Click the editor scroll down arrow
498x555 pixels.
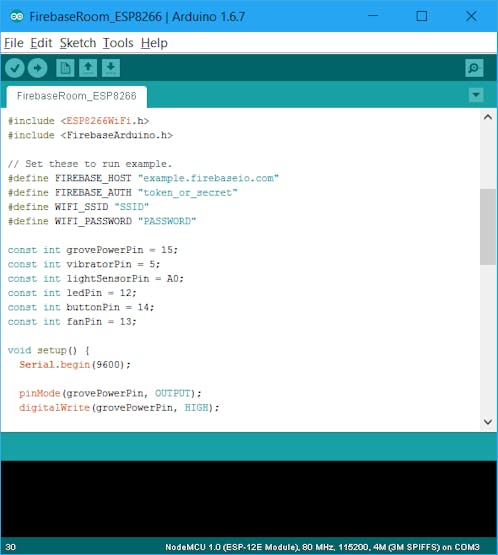click(488, 422)
